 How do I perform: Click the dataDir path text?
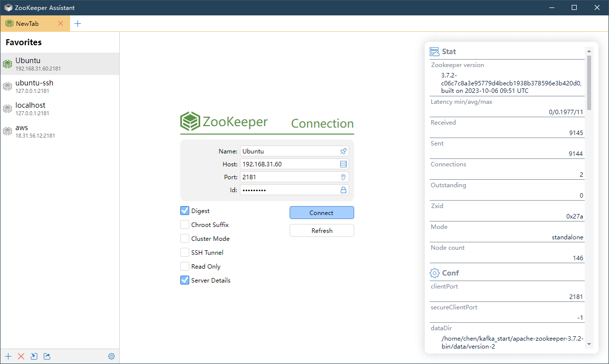512,343
